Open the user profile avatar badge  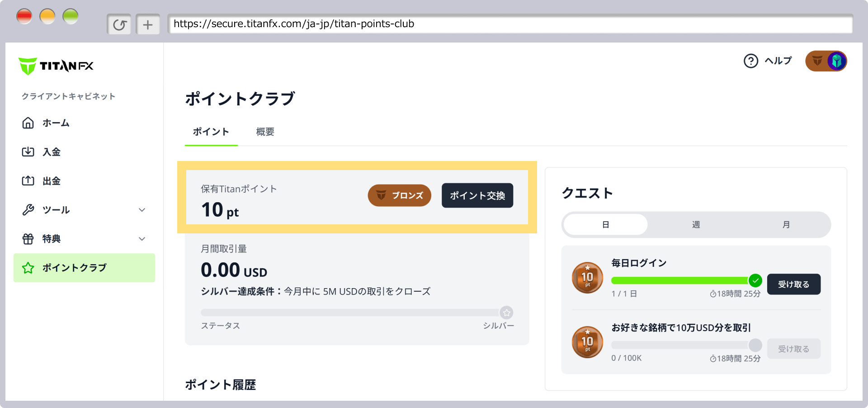point(826,61)
